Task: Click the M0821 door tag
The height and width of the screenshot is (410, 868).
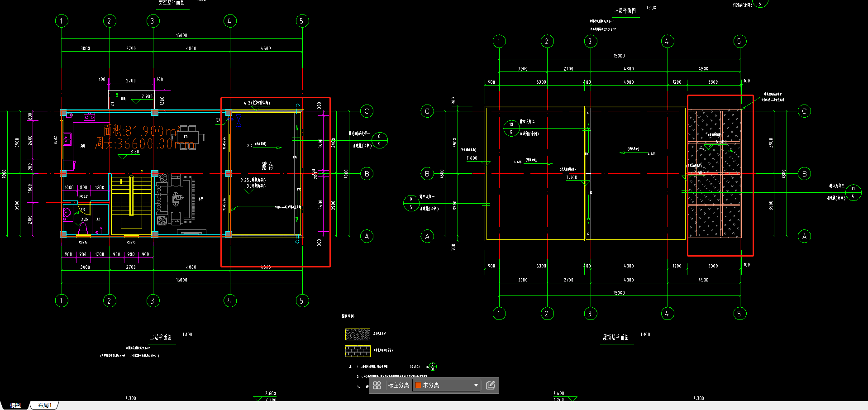Action: tap(84, 196)
